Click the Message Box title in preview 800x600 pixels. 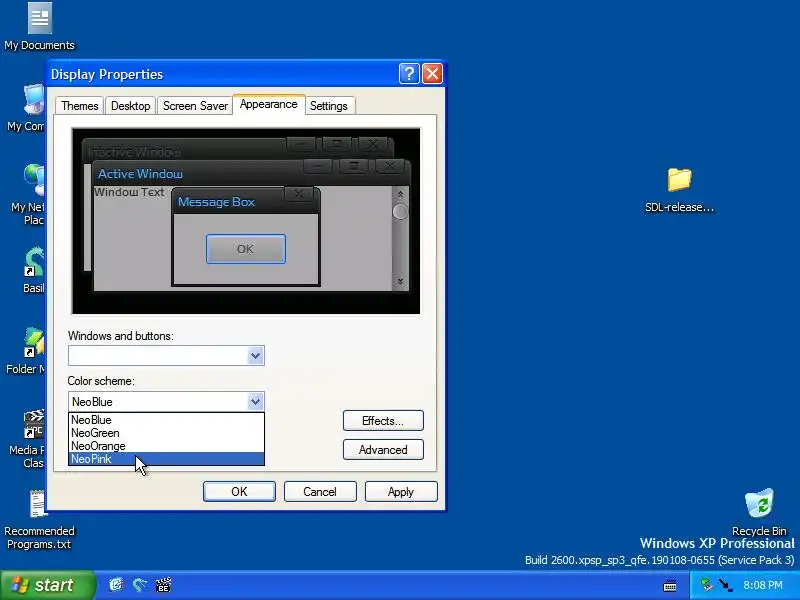point(216,202)
